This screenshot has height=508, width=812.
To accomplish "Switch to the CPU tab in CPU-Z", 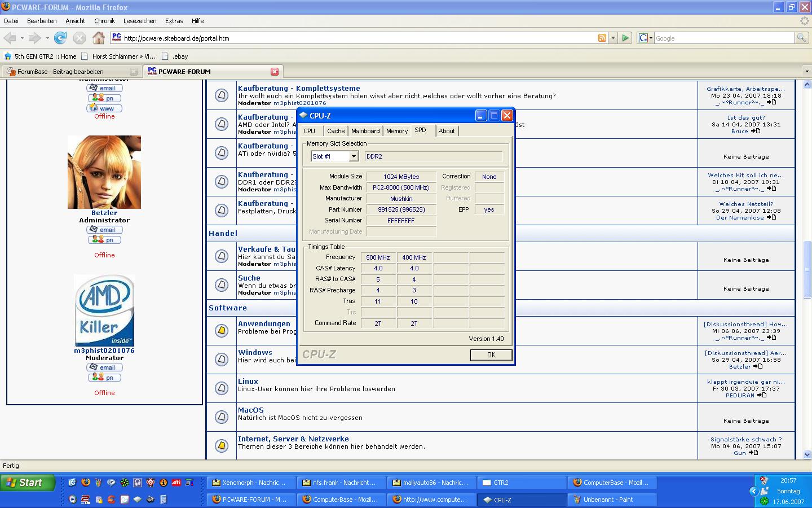I will (x=310, y=131).
